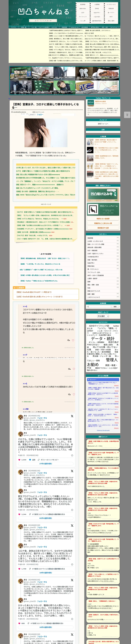Click the info icon next to 午前8:58 timestamp
This screenshot has width=131, height=644.
point(72,510)
